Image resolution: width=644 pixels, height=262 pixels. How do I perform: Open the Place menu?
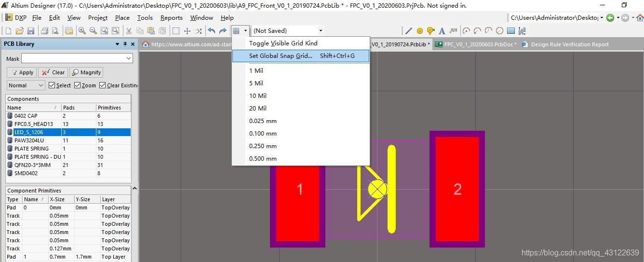coord(122,18)
